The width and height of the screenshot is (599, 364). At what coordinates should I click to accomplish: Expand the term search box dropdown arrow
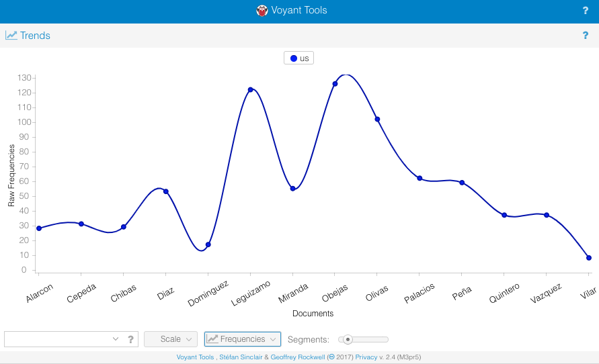click(116, 339)
